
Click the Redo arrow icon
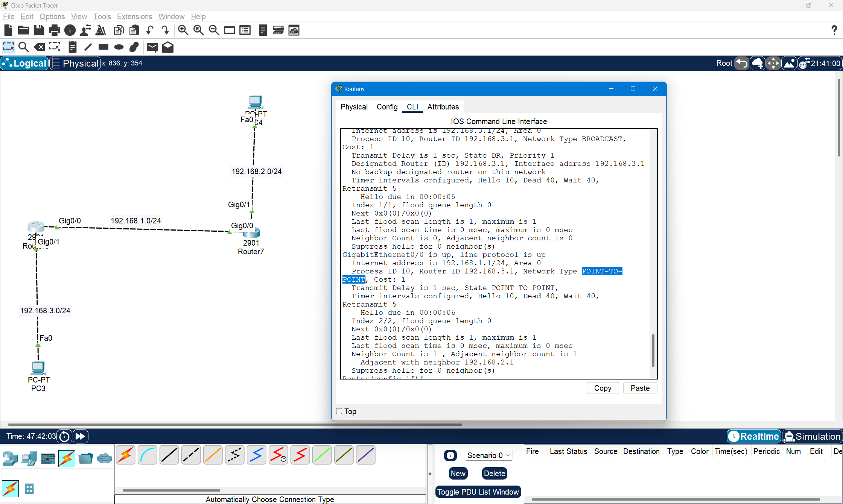click(x=165, y=30)
